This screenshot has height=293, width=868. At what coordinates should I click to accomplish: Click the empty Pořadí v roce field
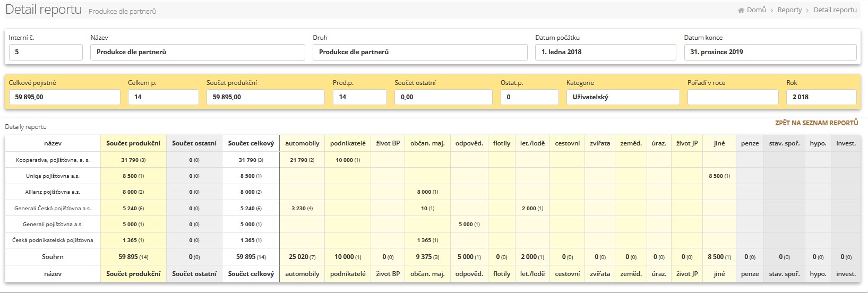(733, 97)
